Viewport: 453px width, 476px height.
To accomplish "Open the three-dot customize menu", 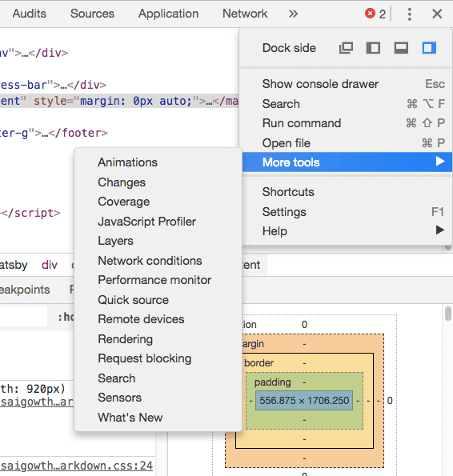I will click(410, 14).
